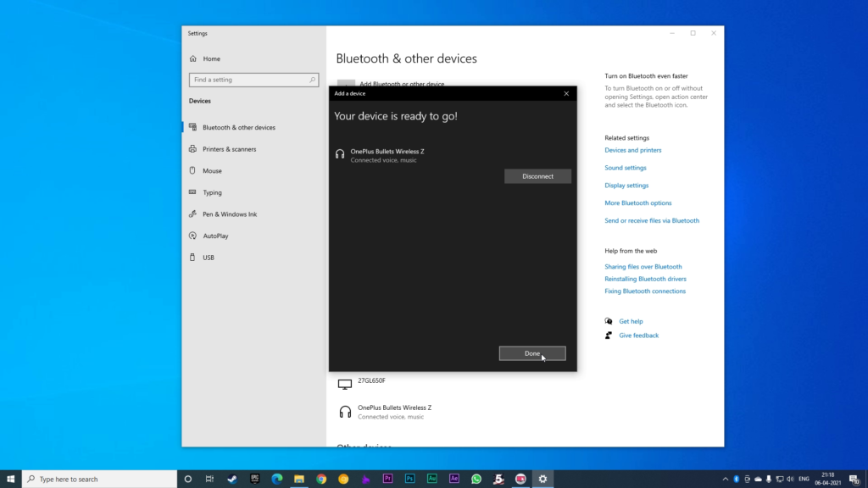
Task: Open the purple app icon on the taskbar
Action: (365, 479)
